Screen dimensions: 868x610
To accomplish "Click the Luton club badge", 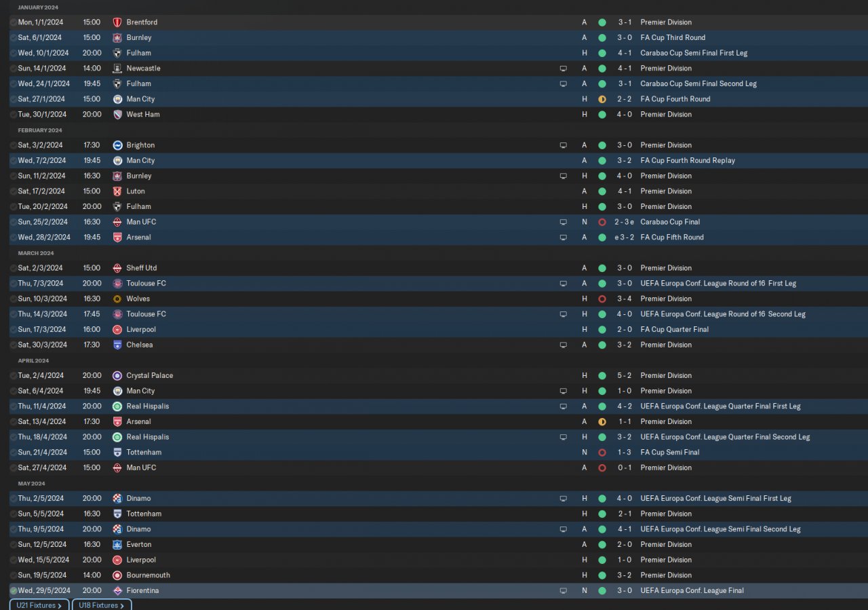I will pyautogui.click(x=117, y=191).
